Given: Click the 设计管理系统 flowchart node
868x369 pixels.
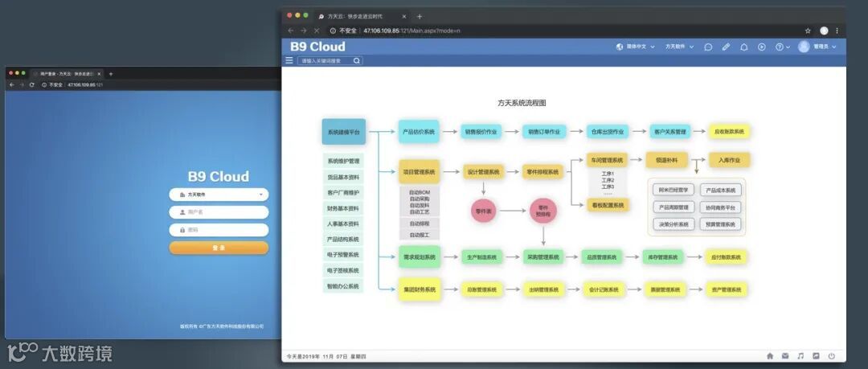Looking at the screenshot, I should tap(483, 172).
